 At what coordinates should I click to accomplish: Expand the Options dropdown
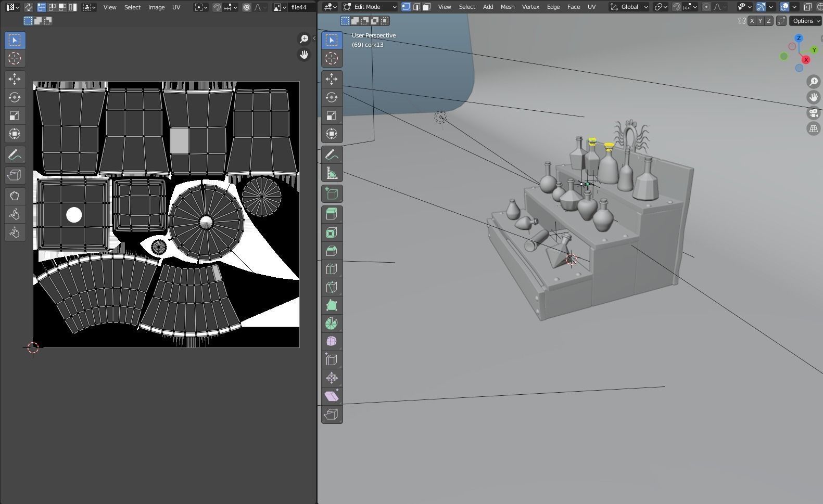click(805, 21)
